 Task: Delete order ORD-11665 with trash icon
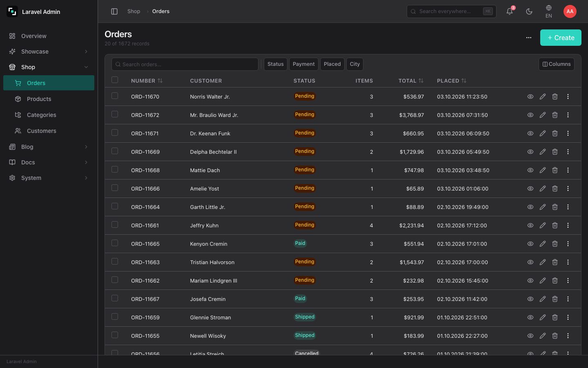click(555, 244)
